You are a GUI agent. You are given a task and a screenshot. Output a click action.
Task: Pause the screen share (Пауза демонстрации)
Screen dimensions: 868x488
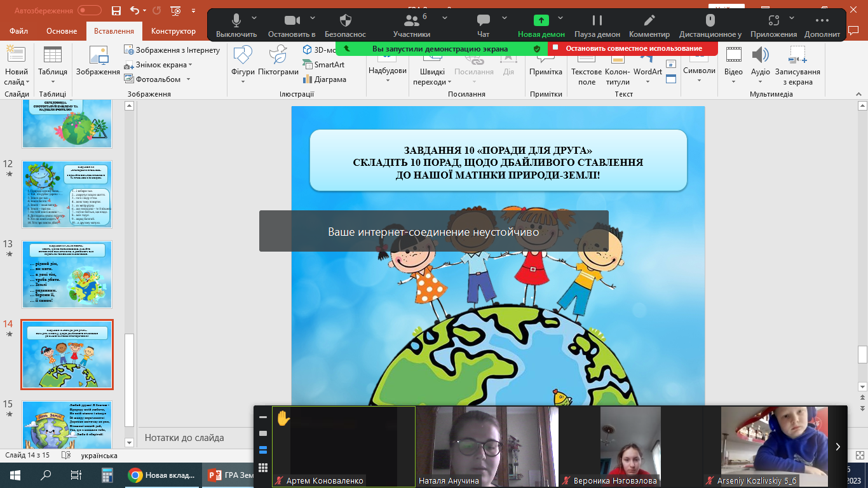pos(597,25)
